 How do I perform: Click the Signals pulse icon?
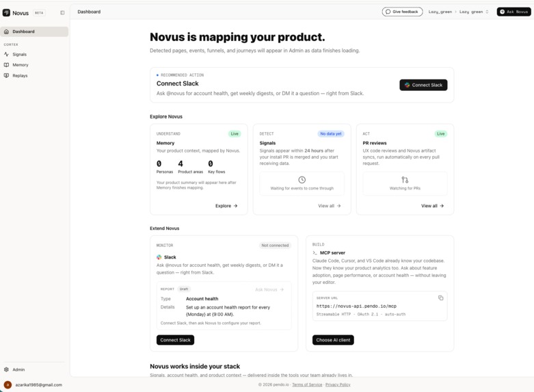[x=6, y=54]
